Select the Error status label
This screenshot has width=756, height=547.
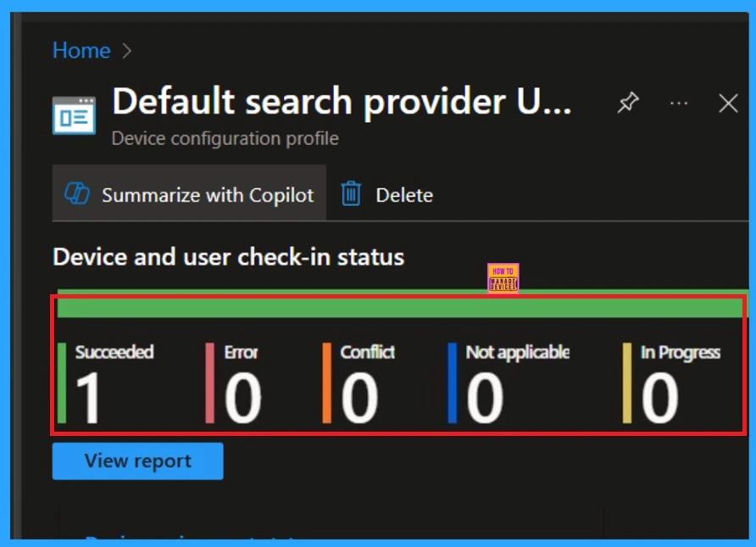tap(241, 352)
